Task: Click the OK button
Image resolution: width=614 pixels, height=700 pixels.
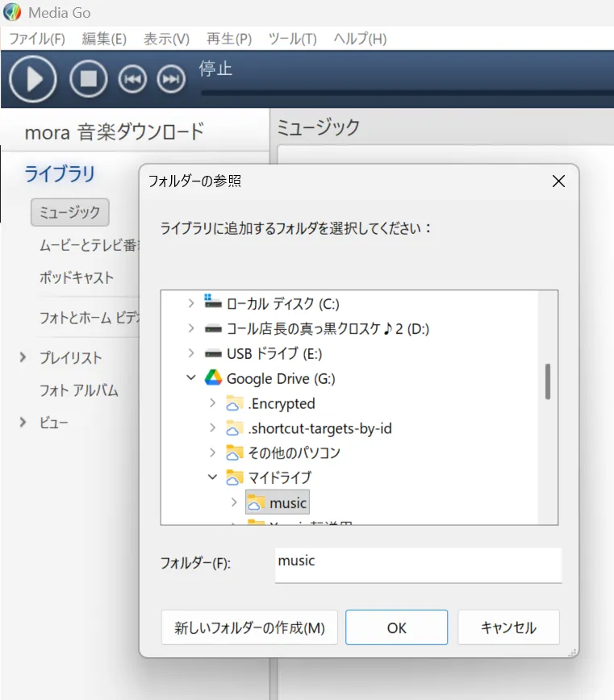Action: coord(396,627)
